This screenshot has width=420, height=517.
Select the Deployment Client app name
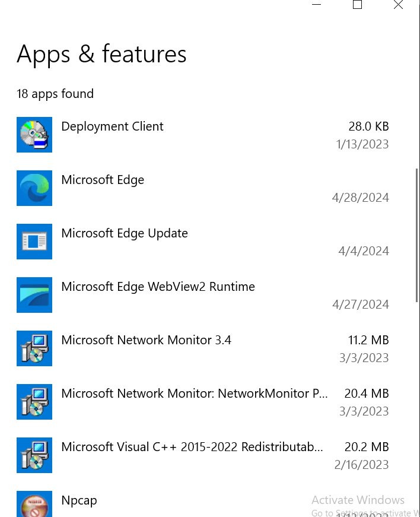(x=112, y=126)
